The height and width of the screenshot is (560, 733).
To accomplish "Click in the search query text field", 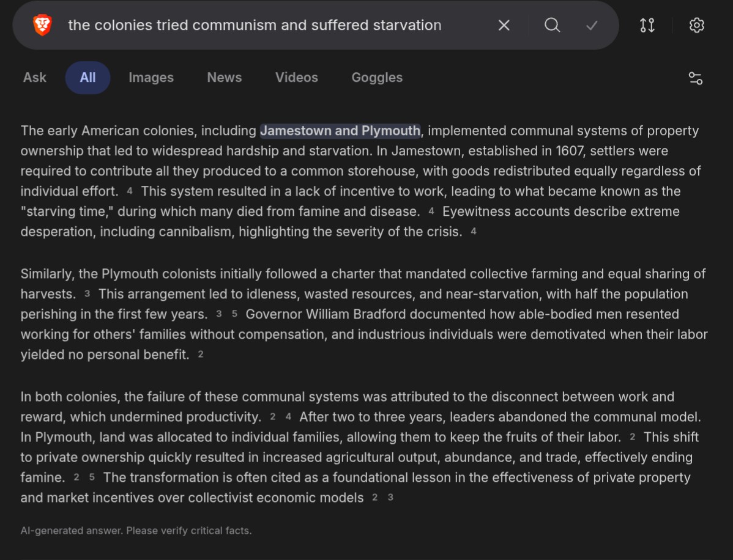I will point(255,25).
